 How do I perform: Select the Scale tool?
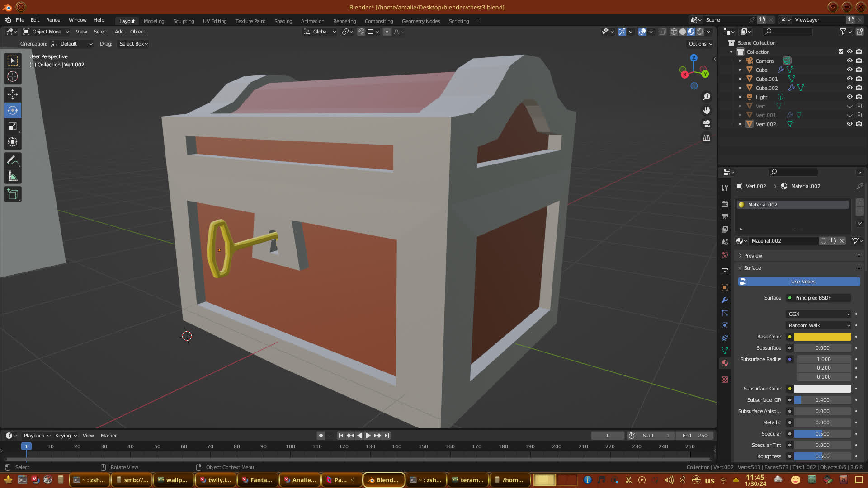coord(13,127)
